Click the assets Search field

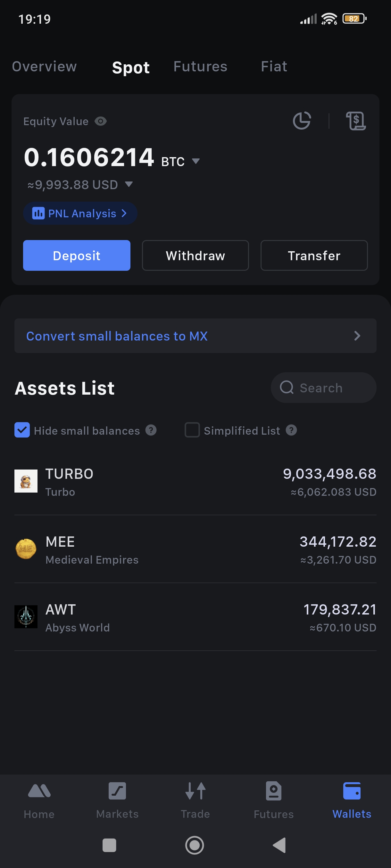pyautogui.click(x=323, y=388)
